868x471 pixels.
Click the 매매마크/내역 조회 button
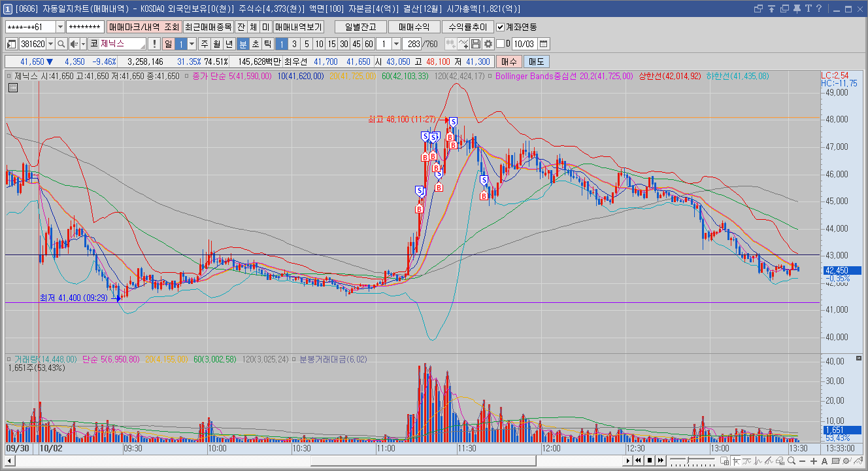pyautogui.click(x=143, y=27)
